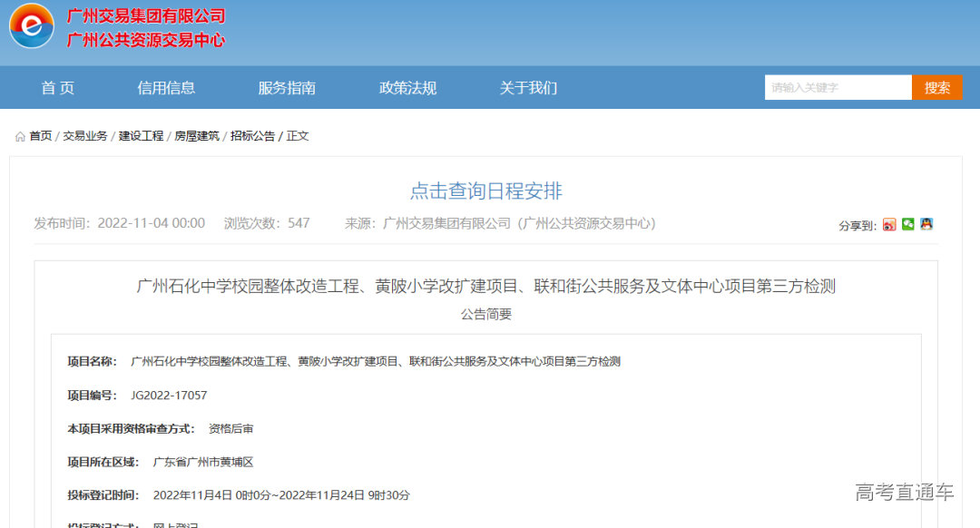Open 建设工程 breadcrumb link
The height and width of the screenshot is (528, 980).
[x=141, y=134]
